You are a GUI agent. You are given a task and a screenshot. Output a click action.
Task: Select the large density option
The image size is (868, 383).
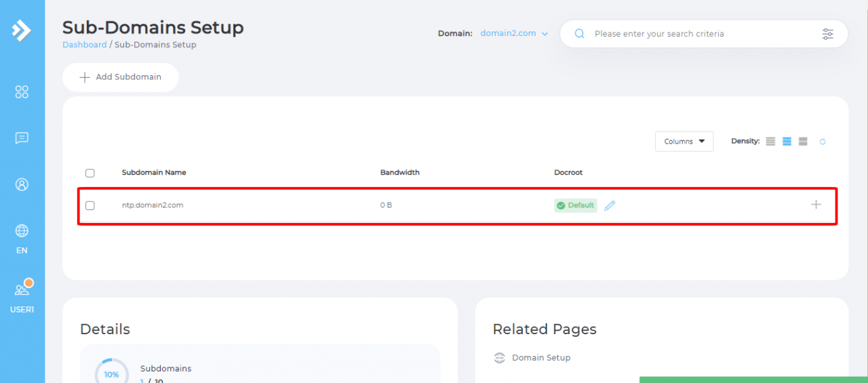(x=803, y=142)
